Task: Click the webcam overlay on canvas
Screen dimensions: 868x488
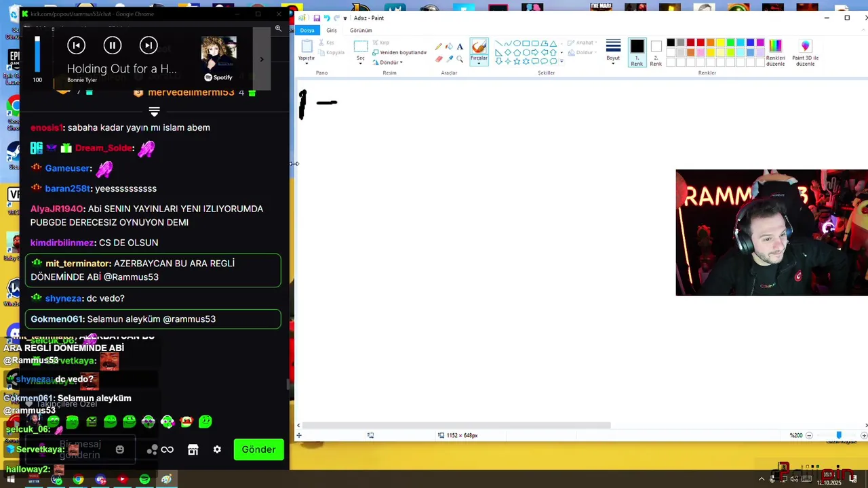Action: 772,232
